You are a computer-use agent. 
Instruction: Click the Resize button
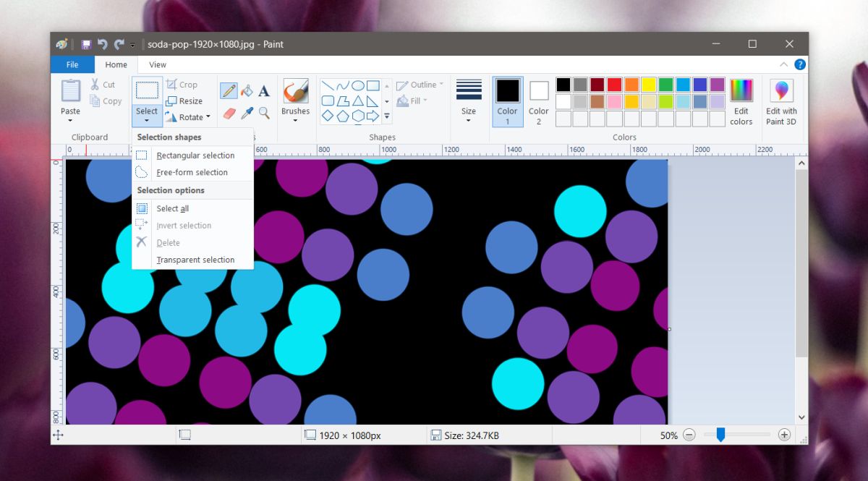[x=184, y=101]
